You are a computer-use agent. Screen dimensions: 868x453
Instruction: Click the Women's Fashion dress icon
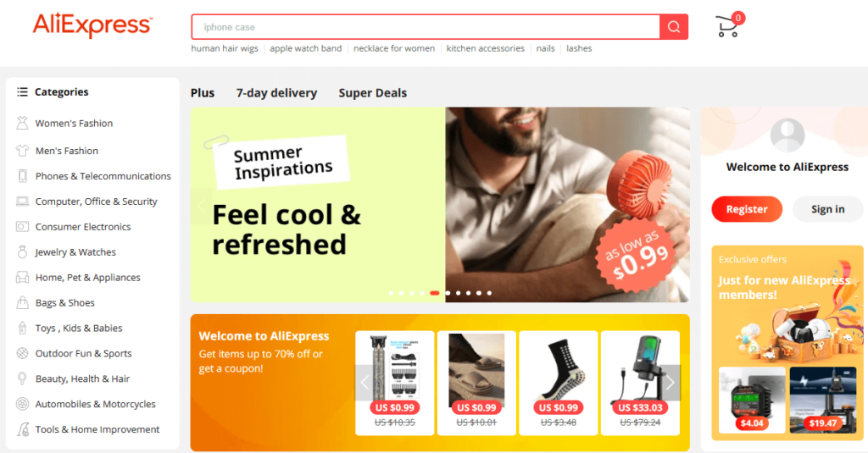[22, 123]
